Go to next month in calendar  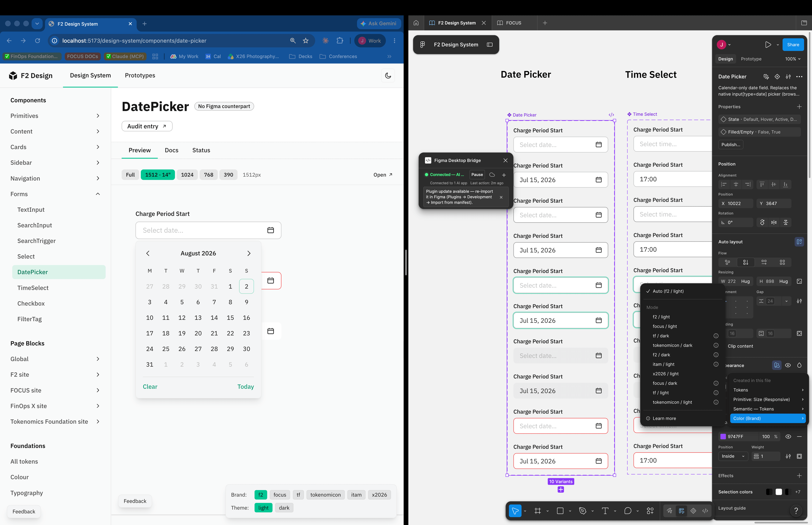coord(249,253)
